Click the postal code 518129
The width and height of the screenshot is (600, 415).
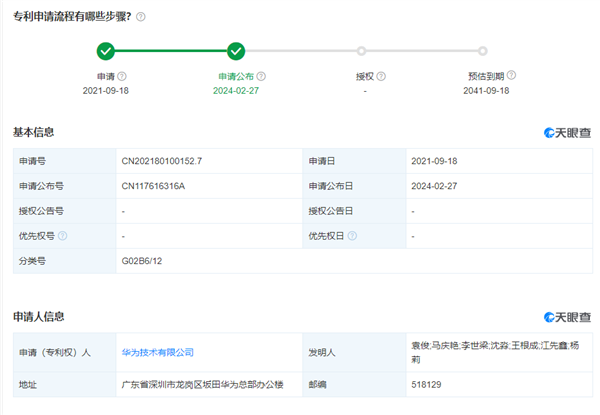point(425,383)
